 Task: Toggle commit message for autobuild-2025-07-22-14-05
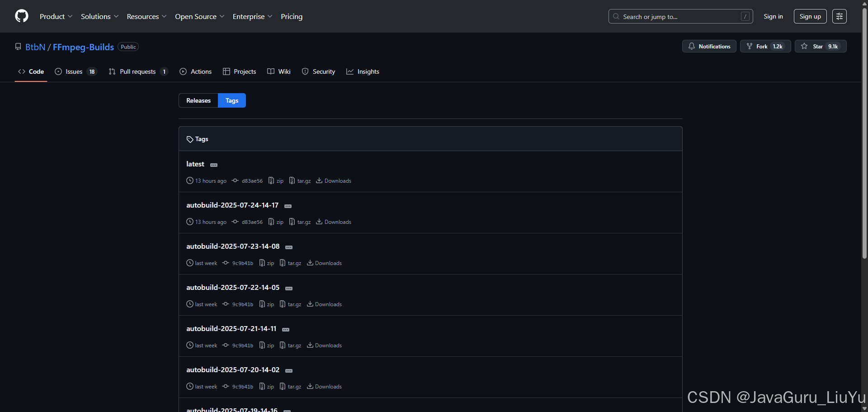tap(289, 288)
